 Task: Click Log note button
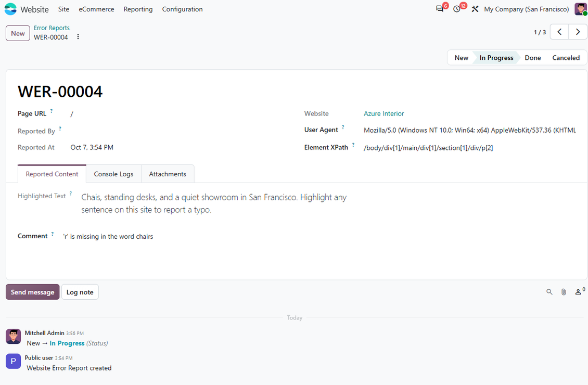point(80,292)
